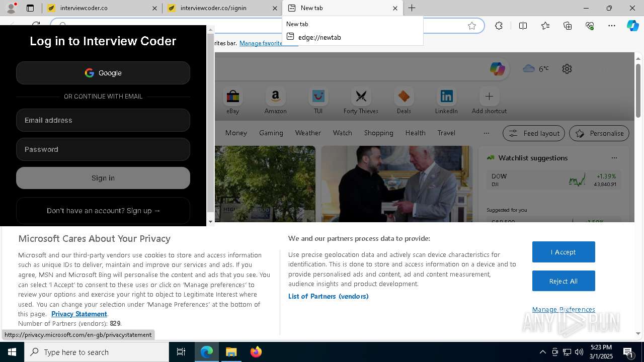Open the news photo of two men
644x362 pixels.
pos(396,184)
